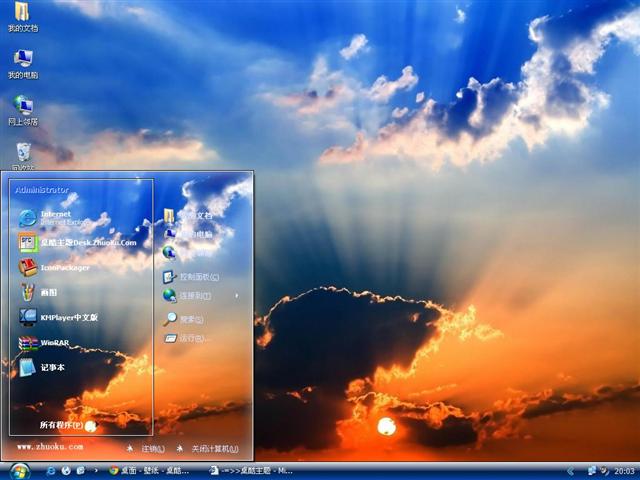Click the Administrator user name
The image size is (640, 480).
click(x=42, y=190)
